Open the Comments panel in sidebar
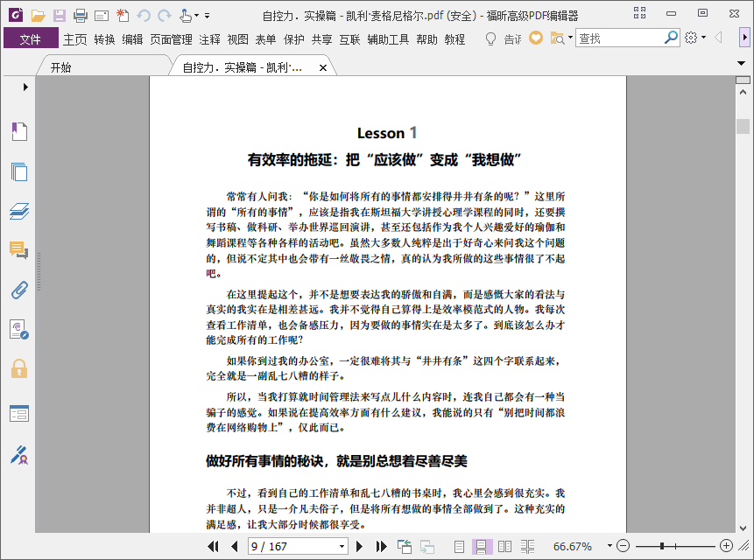754x560 pixels. click(18, 250)
